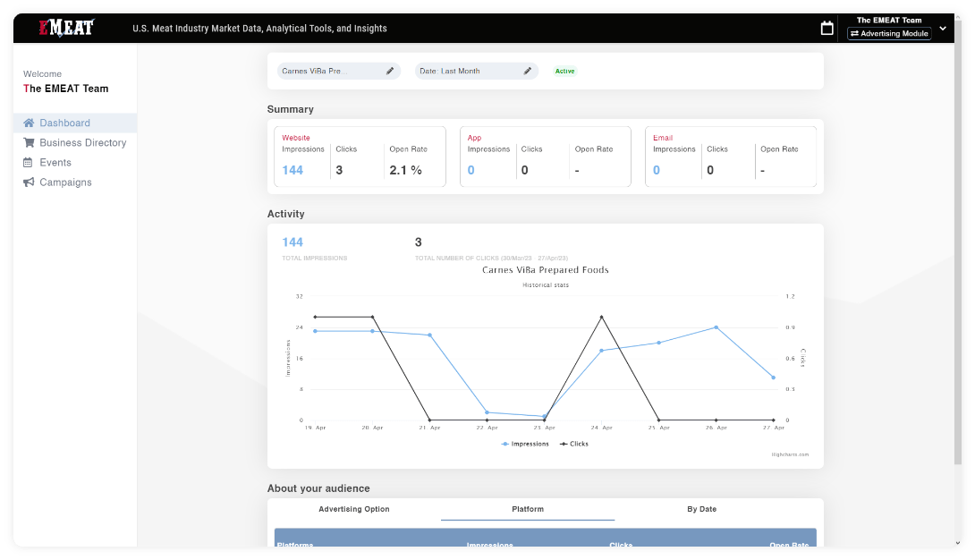Click the Business Directory cart icon
This screenshot has height=560, width=975.
click(29, 143)
